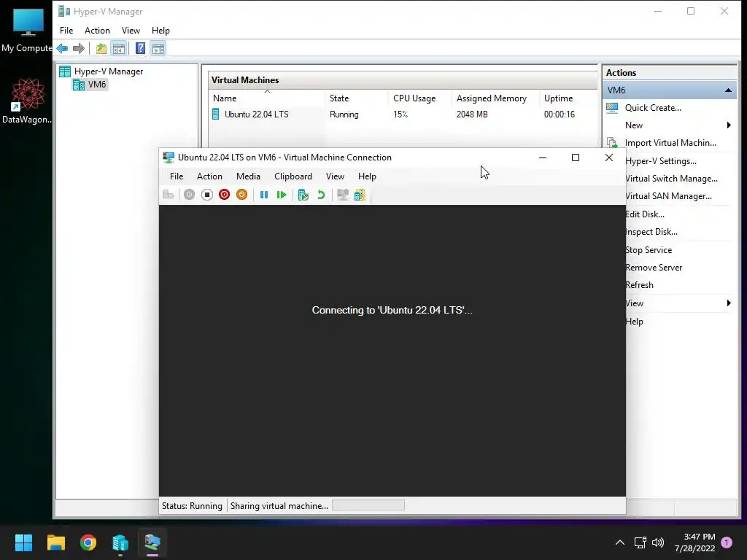Collapse the VM6 Actions section arrow
Screen dimensions: 747x560
[x=729, y=90]
